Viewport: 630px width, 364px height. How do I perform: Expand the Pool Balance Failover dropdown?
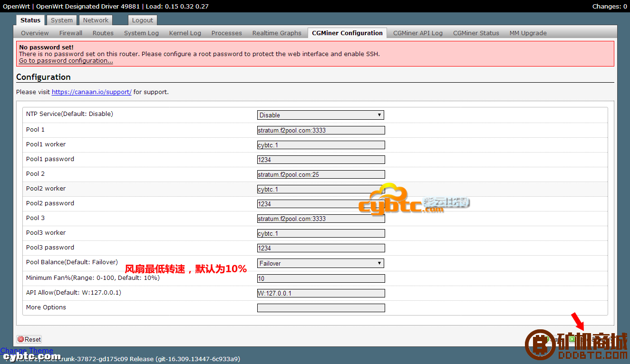pyautogui.click(x=320, y=263)
